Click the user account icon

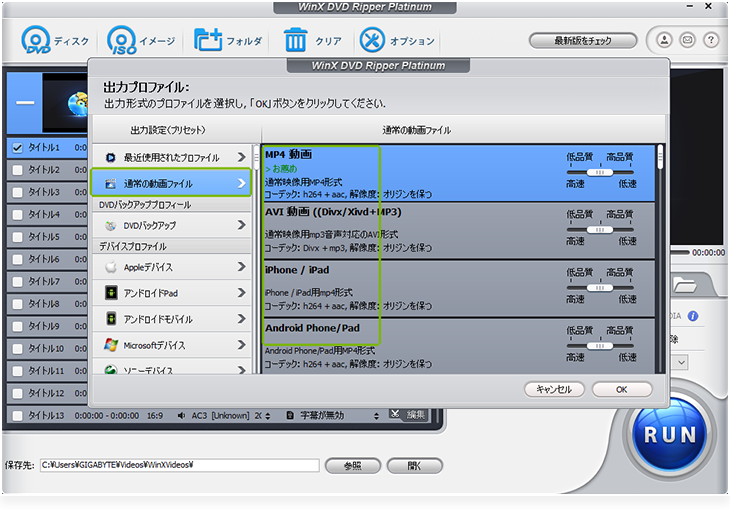(x=664, y=40)
